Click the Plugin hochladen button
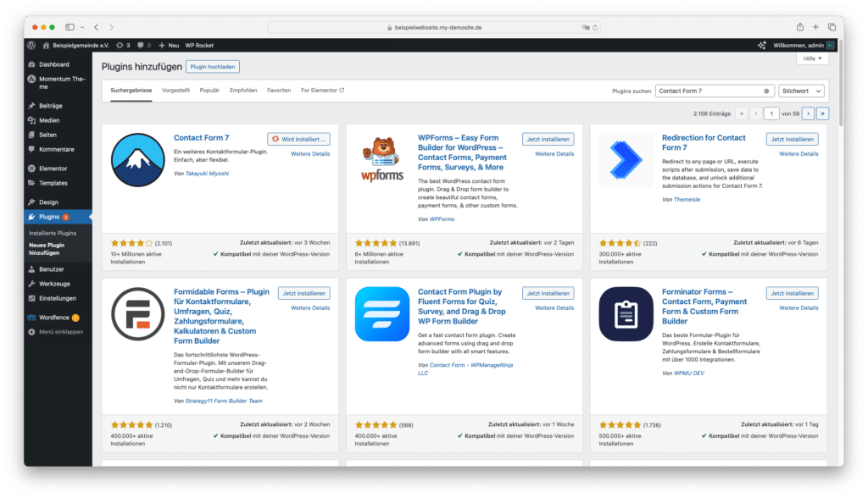Viewport: 868px width, 498px height. coord(213,67)
